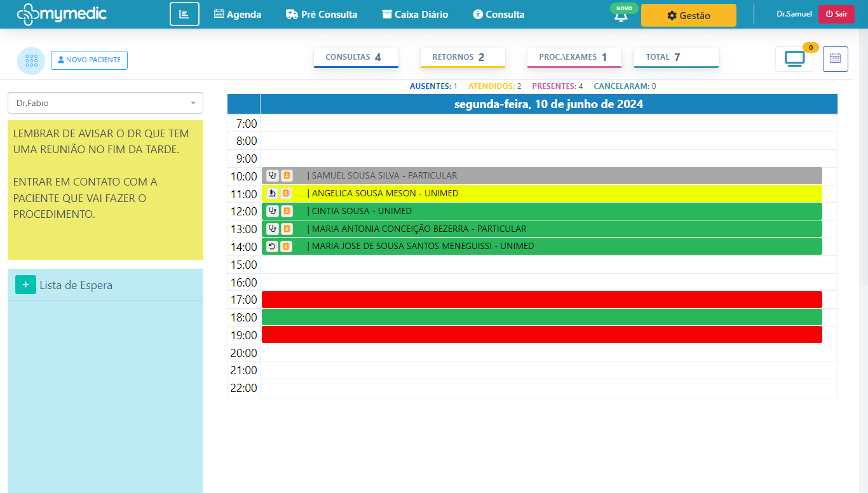Click the red Sair logout button
Image resolution: width=868 pixels, height=493 pixels.
click(x=836, y=14)
